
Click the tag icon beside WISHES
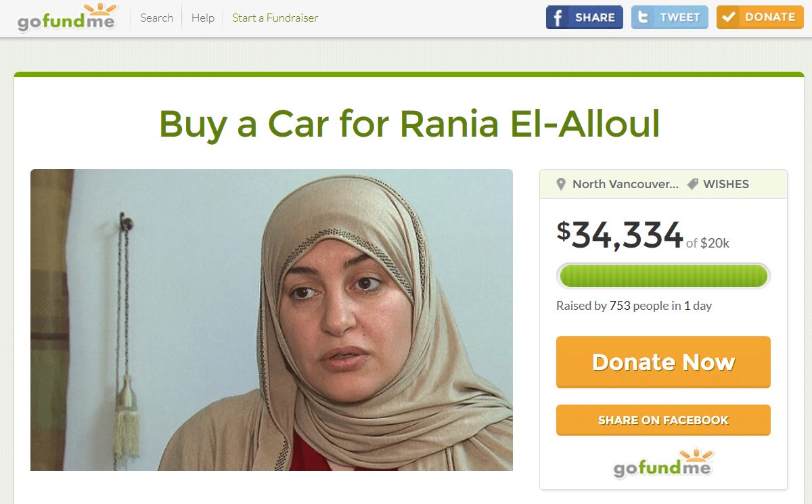692,184
